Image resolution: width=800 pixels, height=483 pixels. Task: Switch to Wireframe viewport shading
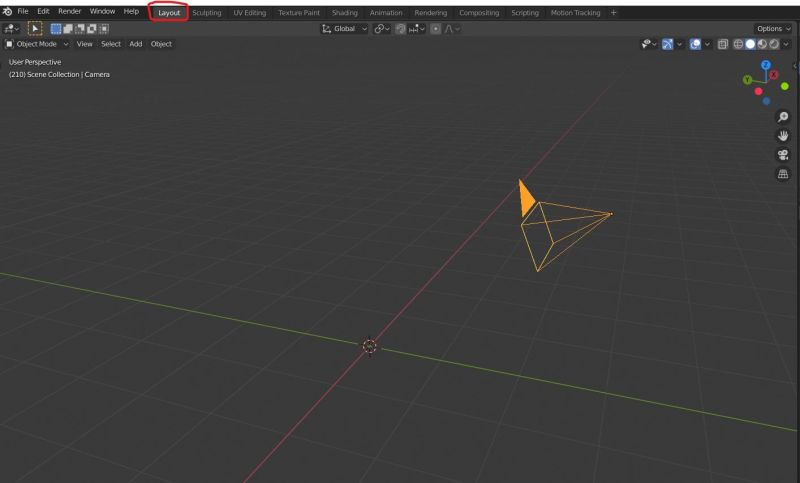738,44
